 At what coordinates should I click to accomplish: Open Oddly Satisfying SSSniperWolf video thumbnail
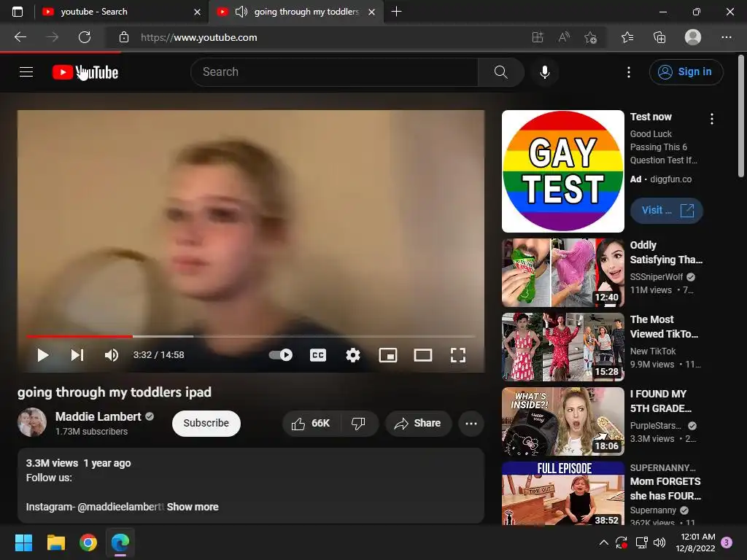562,273
